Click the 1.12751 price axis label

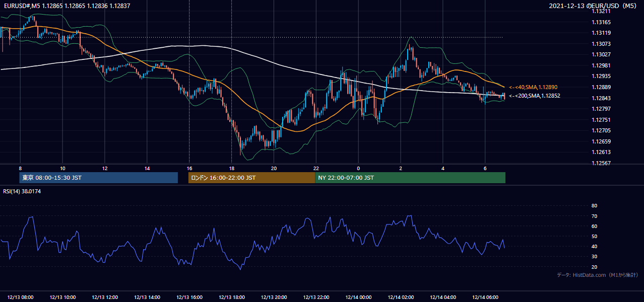601,120
